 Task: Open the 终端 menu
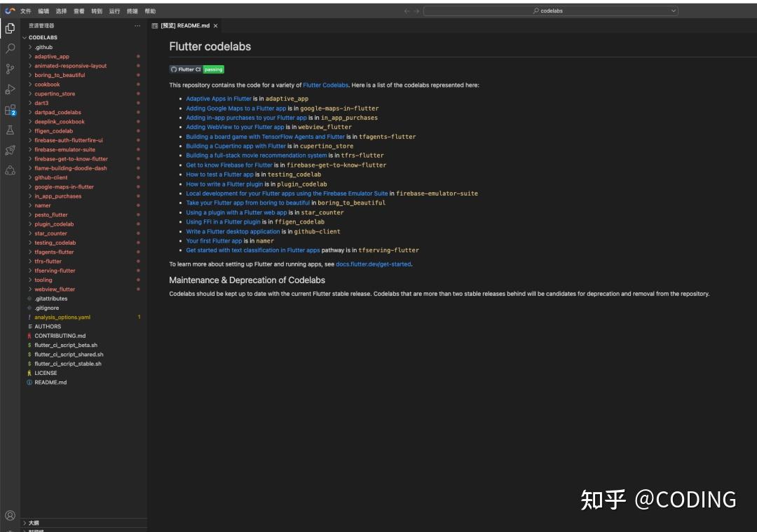coord(131,11)
